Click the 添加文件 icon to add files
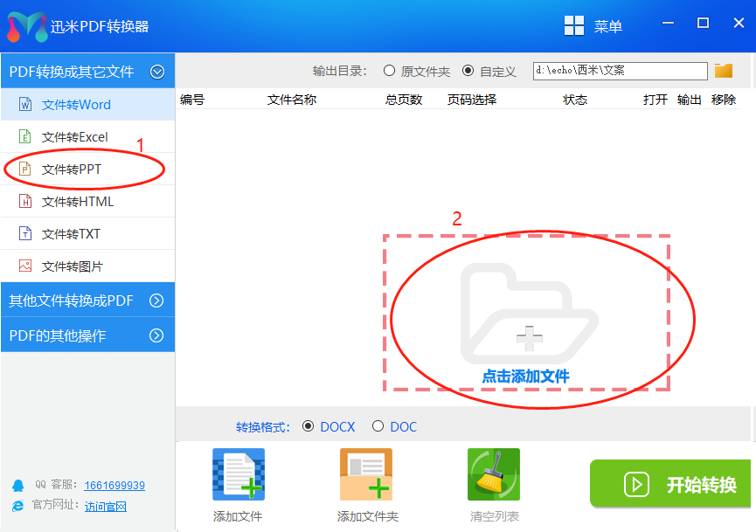The width and height of the screenshot is (756, 532). [237, 474]
